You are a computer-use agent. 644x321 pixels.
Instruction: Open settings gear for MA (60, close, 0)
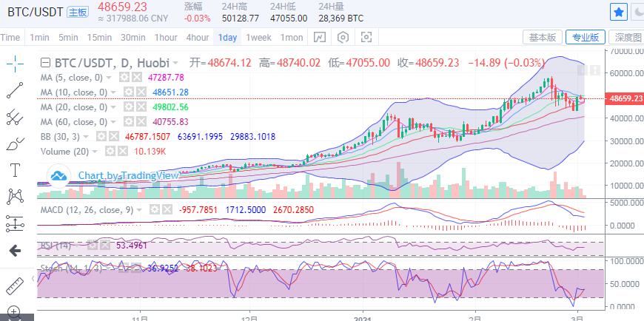pyautogui.click(x=129, y=121)
